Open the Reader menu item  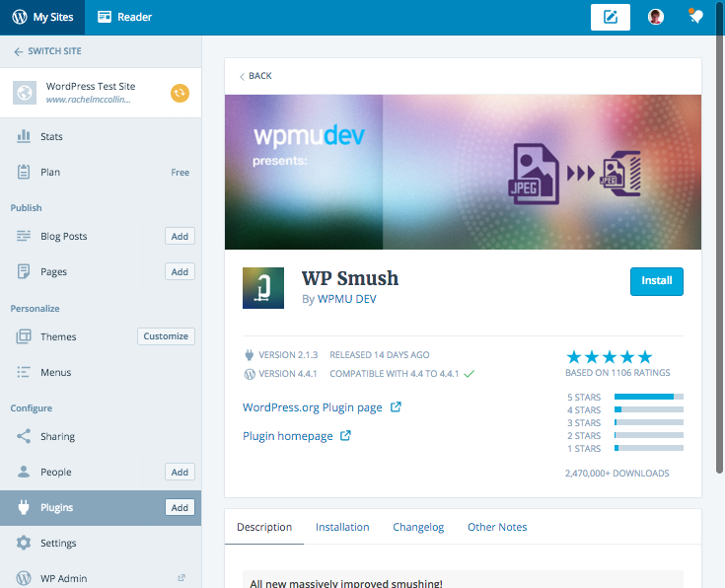click(125, 17)
